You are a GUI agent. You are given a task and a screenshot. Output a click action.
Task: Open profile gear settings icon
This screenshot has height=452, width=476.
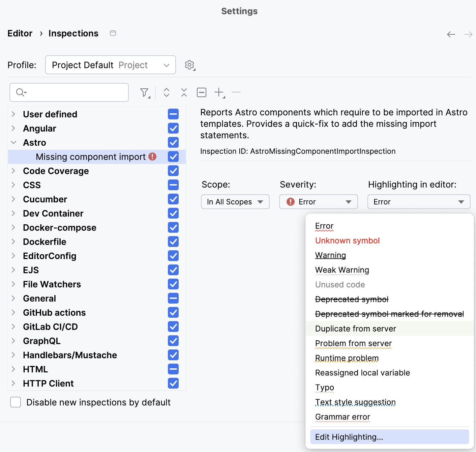coord(190,65)
